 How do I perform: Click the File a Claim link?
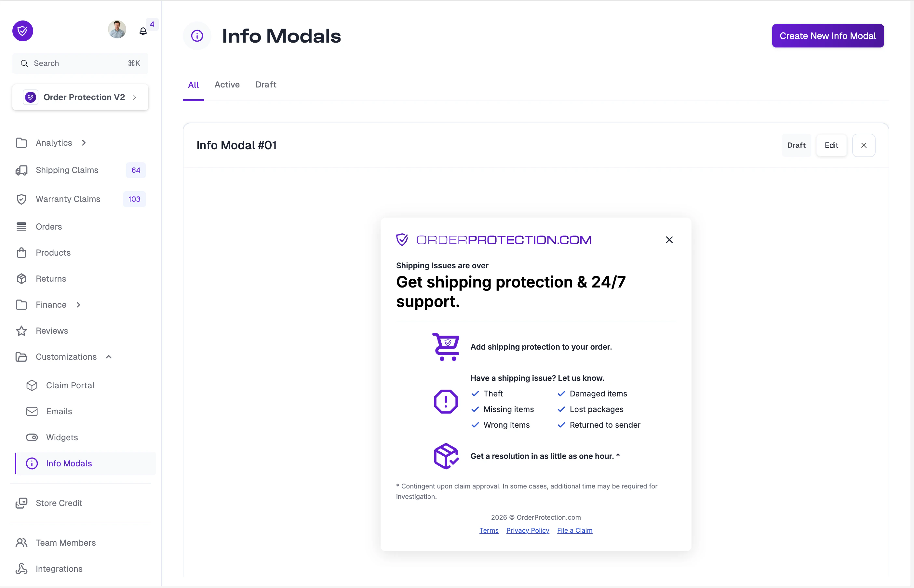tap(575, 530)
